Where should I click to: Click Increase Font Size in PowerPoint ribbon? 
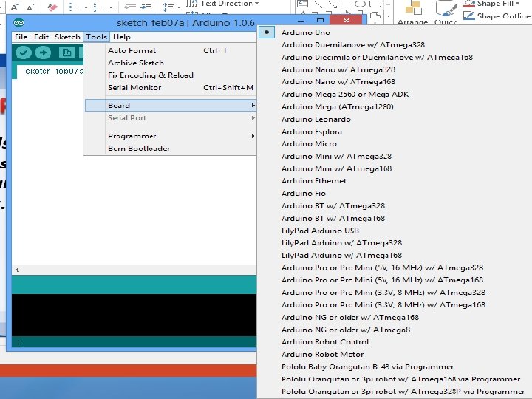point(15,7)
